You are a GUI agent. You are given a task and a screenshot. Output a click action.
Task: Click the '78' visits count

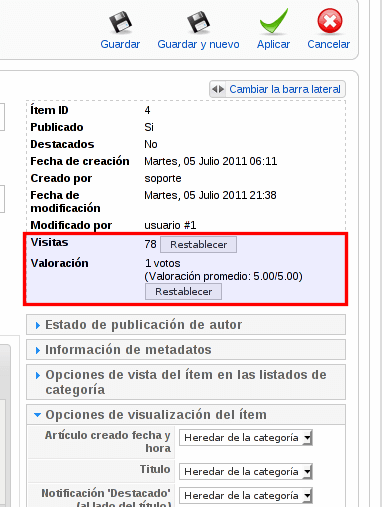tap(150, 244)
